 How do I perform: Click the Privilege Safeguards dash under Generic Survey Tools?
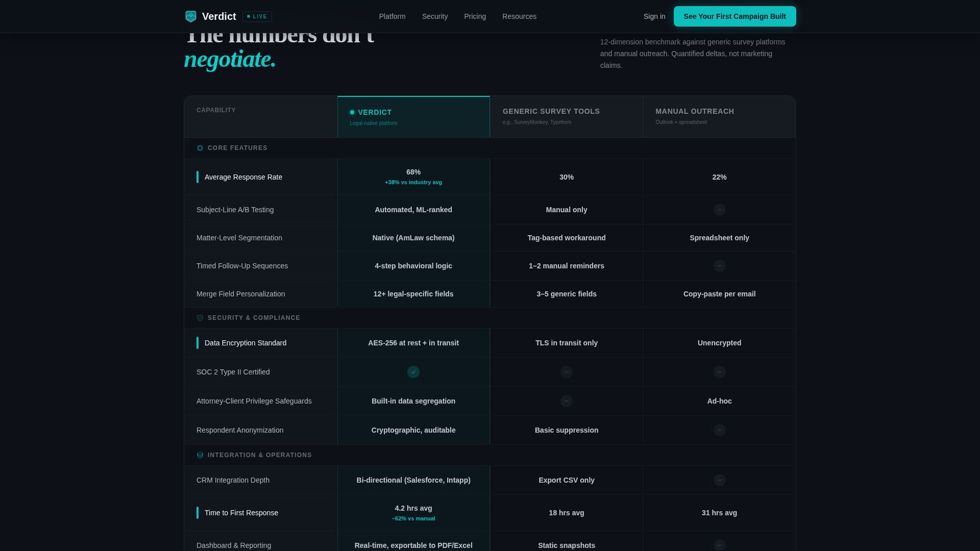pyautogui.click(x=567, y=401)
